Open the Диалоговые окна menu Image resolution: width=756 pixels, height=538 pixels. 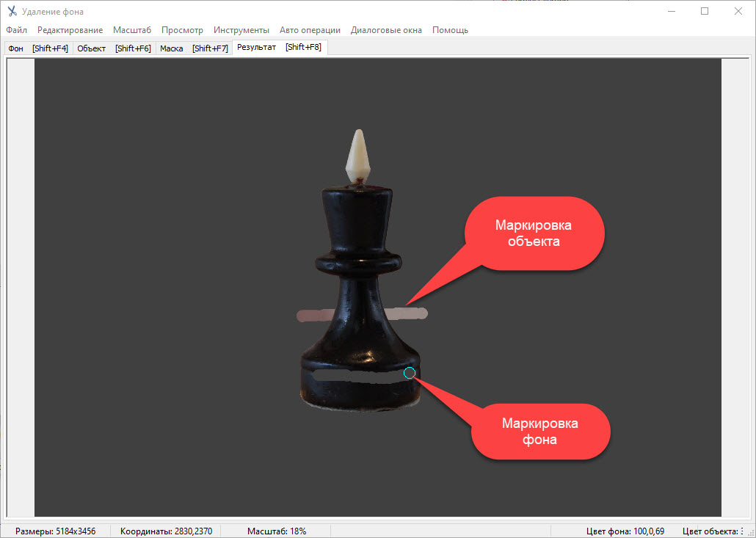(x=386, y=30)
